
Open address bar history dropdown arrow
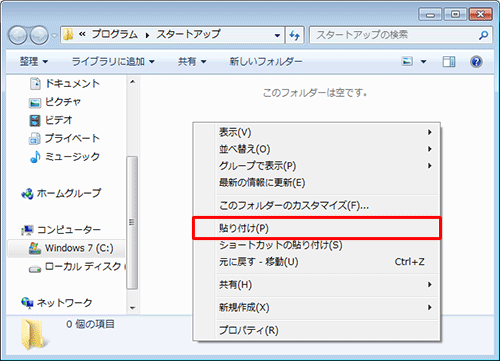tap(277, 35)
